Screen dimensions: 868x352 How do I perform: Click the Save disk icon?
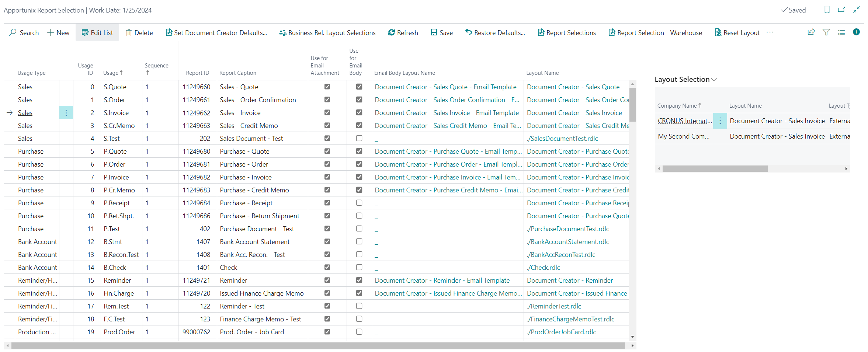[434, 32]
